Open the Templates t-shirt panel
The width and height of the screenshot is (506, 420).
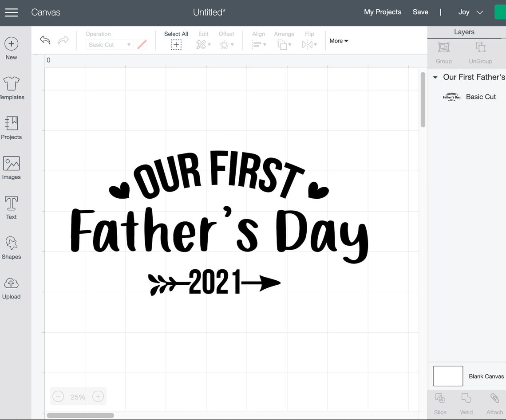[x=12, y=88]
